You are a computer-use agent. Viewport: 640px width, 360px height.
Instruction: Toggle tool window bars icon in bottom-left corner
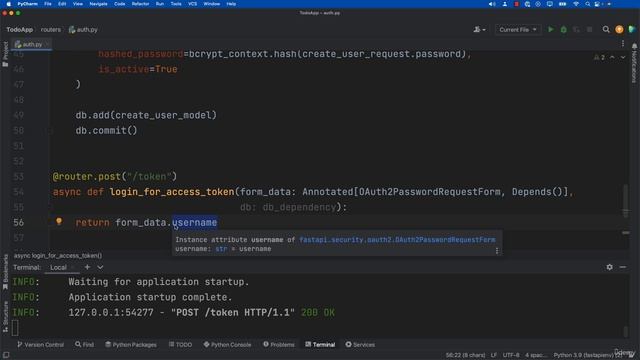pos(6,355)
